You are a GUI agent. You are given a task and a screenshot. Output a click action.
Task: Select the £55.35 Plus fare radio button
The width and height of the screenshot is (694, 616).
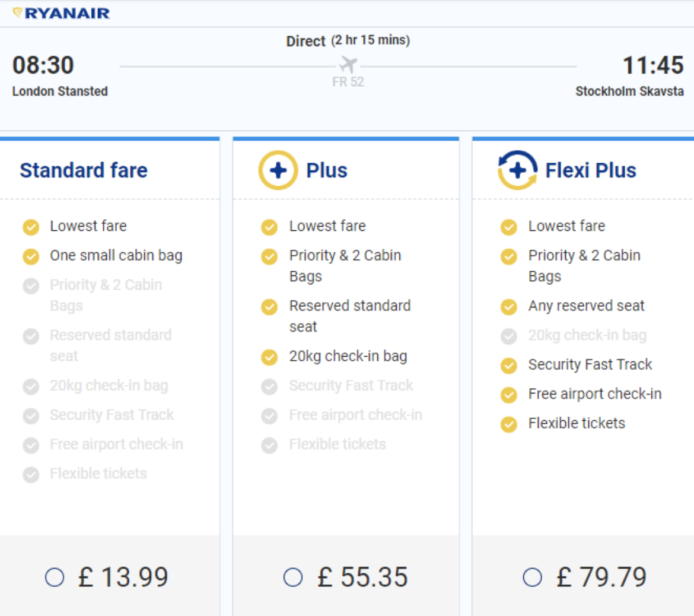(x=293, y=577)
